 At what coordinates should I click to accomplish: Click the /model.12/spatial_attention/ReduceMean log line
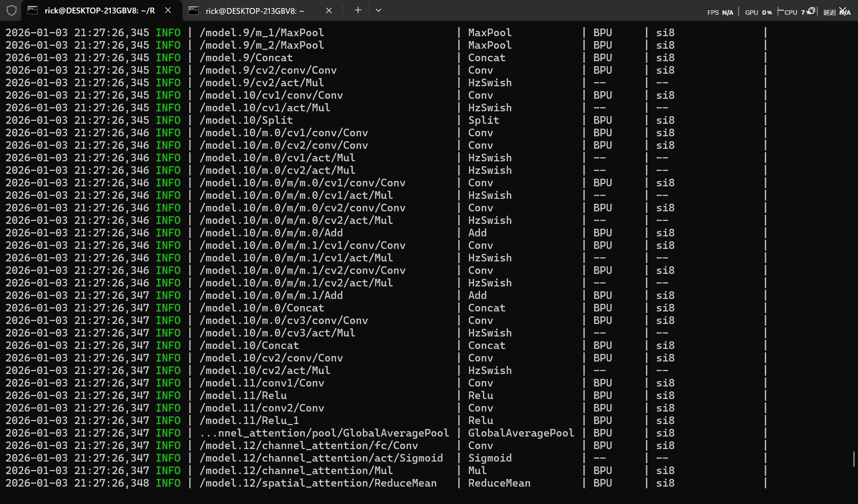(x=318, y=483)
